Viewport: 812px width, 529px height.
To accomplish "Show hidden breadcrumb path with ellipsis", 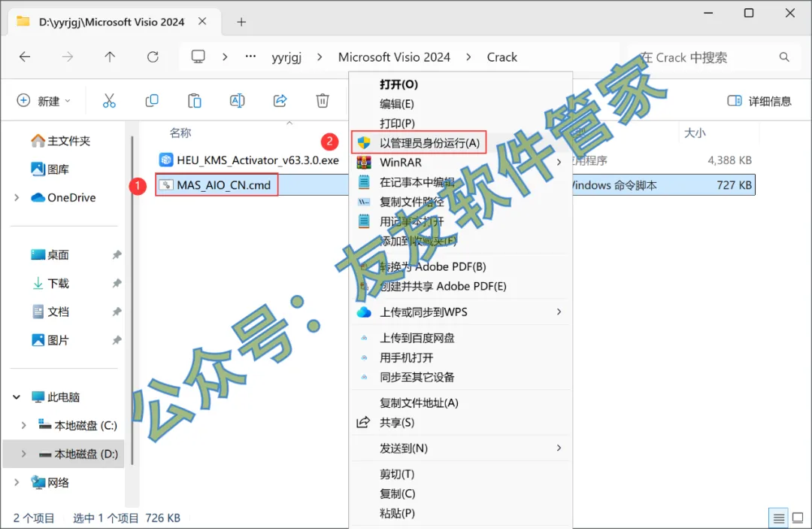I will (250, 56).
